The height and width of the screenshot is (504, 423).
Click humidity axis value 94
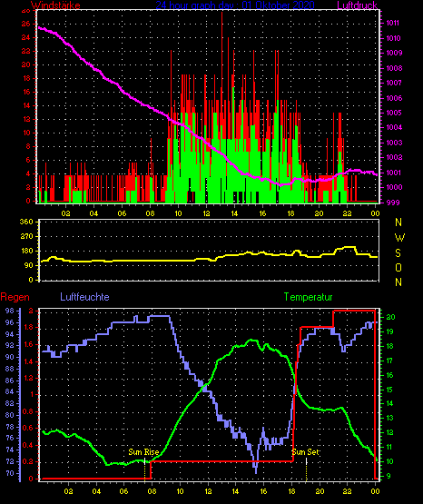[10, 334]
